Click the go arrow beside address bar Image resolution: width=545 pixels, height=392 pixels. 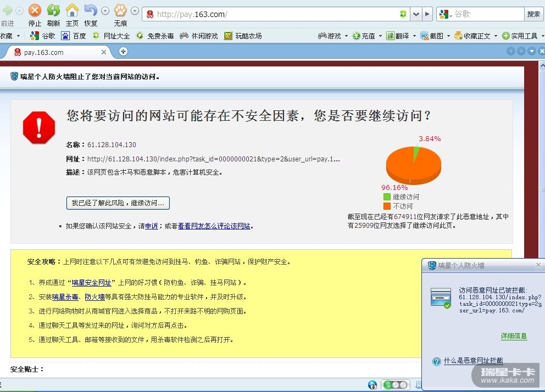[x=427, y=14]
